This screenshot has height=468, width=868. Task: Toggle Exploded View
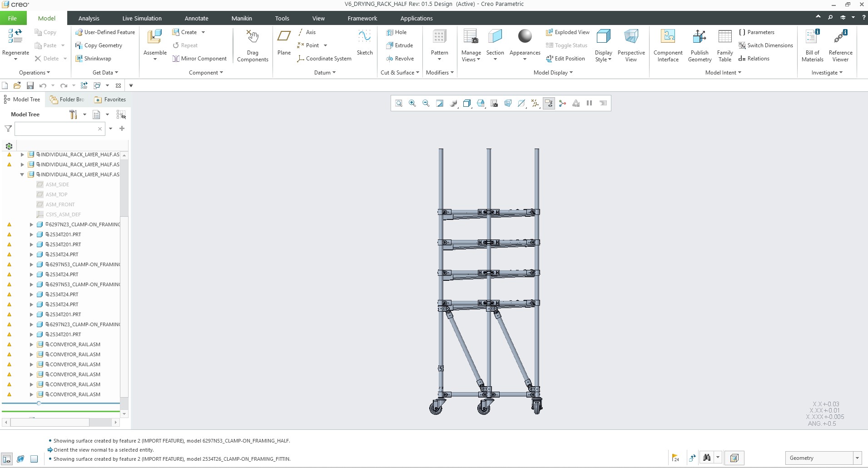click(x=568, y=32)
